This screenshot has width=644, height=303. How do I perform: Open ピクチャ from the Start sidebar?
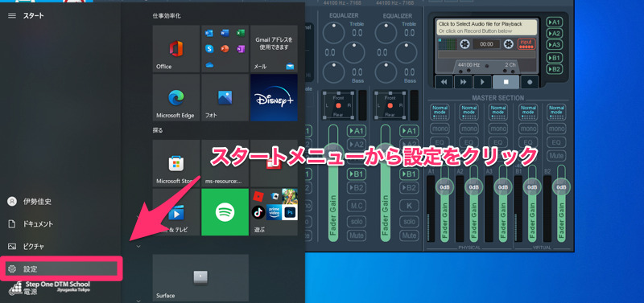[x=61, y=247]
